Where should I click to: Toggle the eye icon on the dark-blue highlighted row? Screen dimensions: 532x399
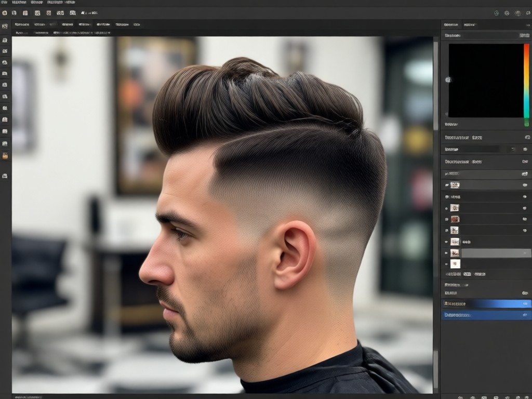(x=525, y=315)
